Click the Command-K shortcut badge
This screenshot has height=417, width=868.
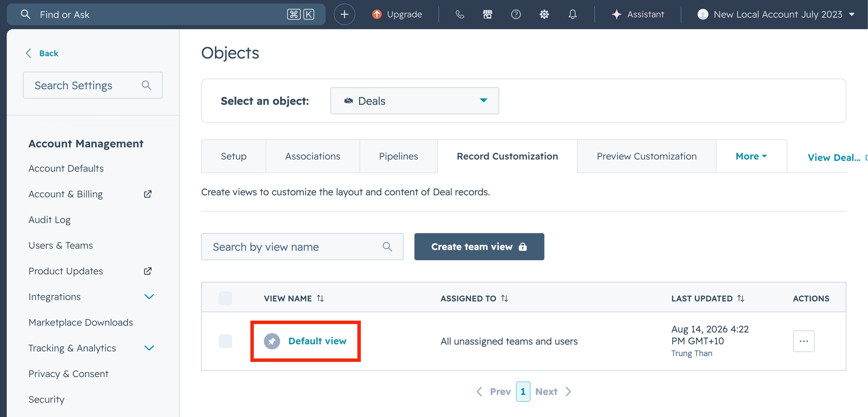pyautogui.click(x=301, y=14)
